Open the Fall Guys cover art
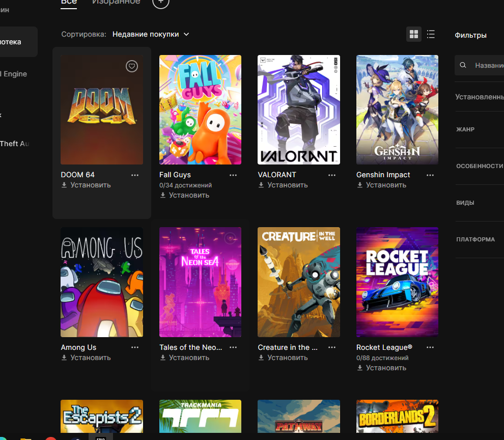Viewport: 504px width, 440px height. pos(200,109)
